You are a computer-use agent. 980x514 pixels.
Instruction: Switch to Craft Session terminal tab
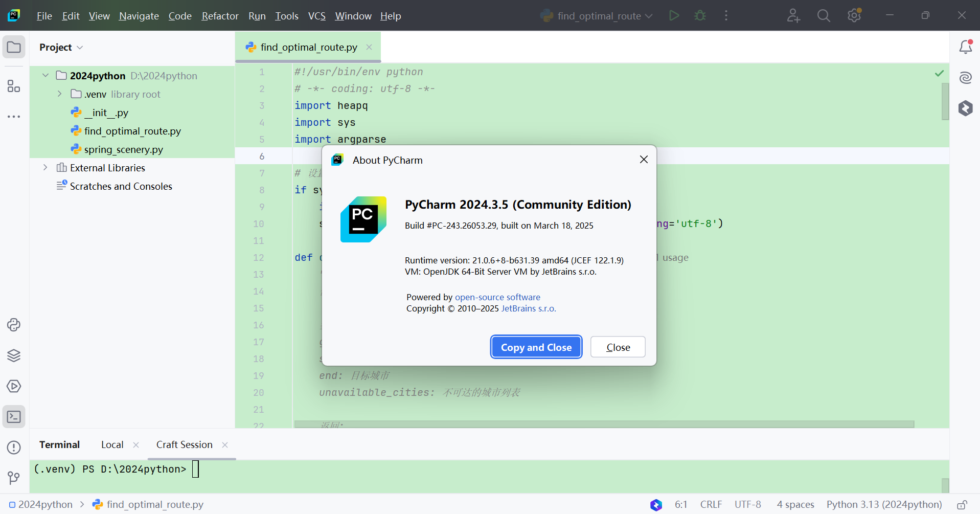(x=185, y=445)
